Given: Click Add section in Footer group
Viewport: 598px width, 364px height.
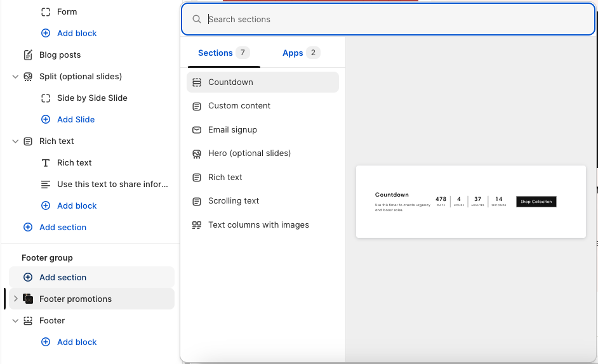Looking at the screenshot, I should point(63,277).
